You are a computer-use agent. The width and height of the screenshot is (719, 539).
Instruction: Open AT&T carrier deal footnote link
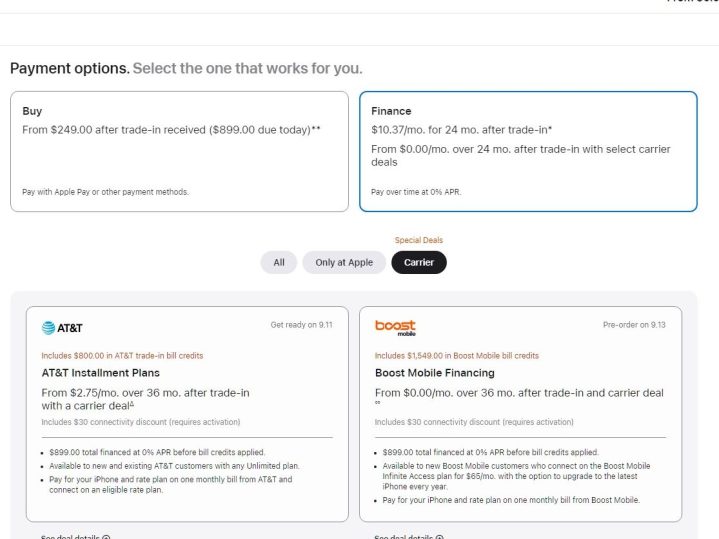[132, 404]
